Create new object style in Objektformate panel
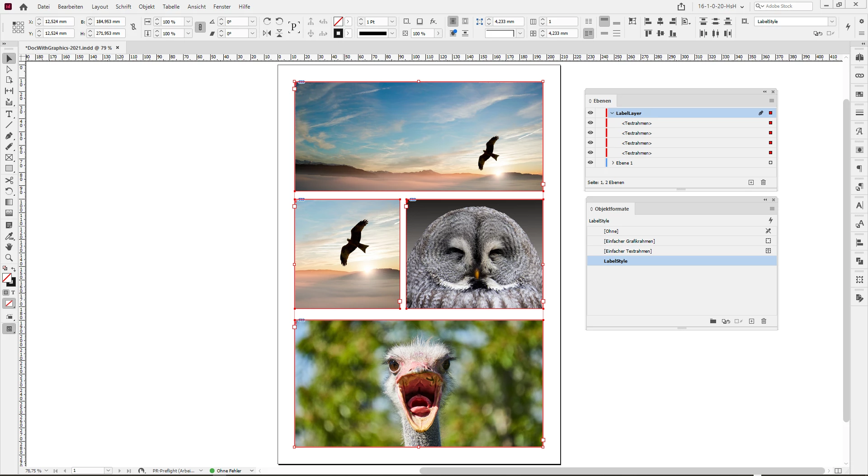868x476 pixels. pyautogui.click(x=751, y=321)
